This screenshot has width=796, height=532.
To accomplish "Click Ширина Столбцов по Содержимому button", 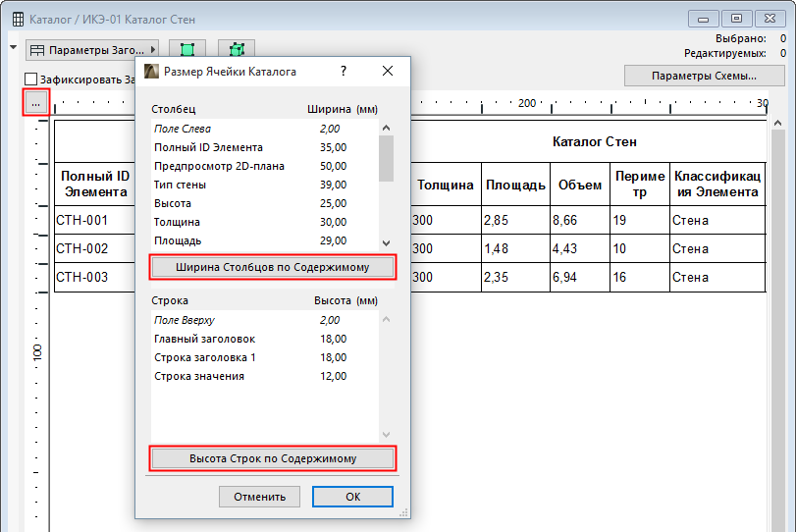I will 273,267.
